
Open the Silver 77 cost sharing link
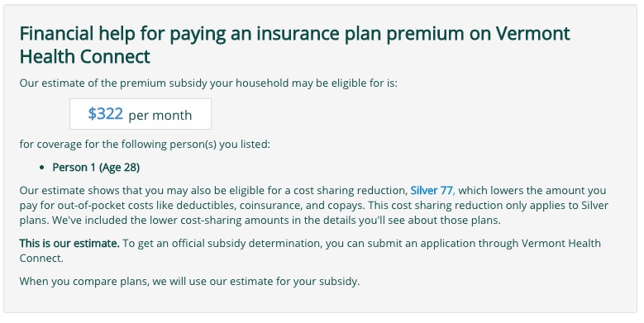(x=432, y=191)
